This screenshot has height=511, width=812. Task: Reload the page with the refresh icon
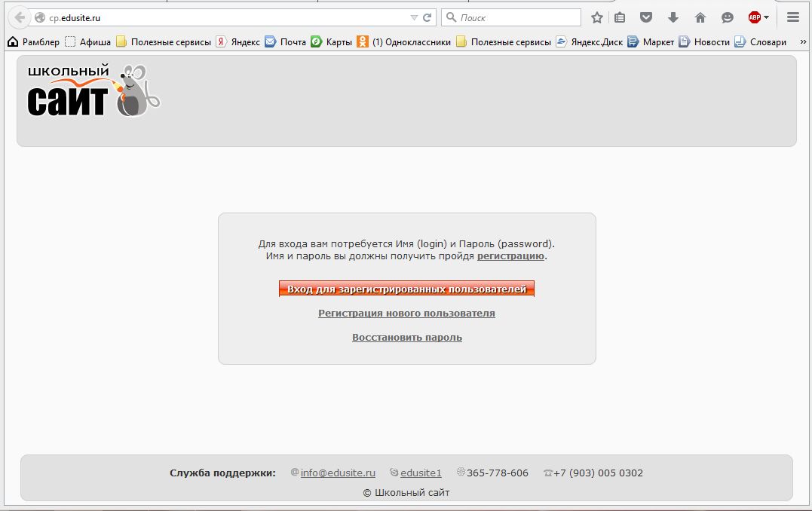(427, 17)
